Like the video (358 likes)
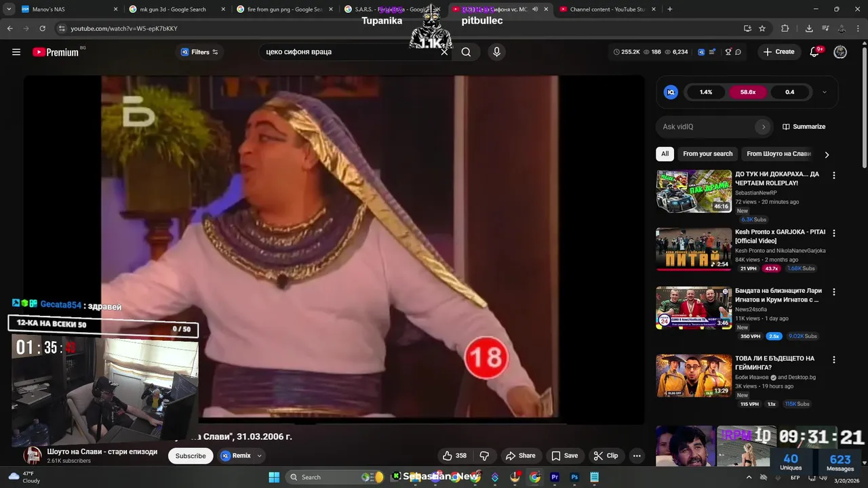 tap(454, 455)
